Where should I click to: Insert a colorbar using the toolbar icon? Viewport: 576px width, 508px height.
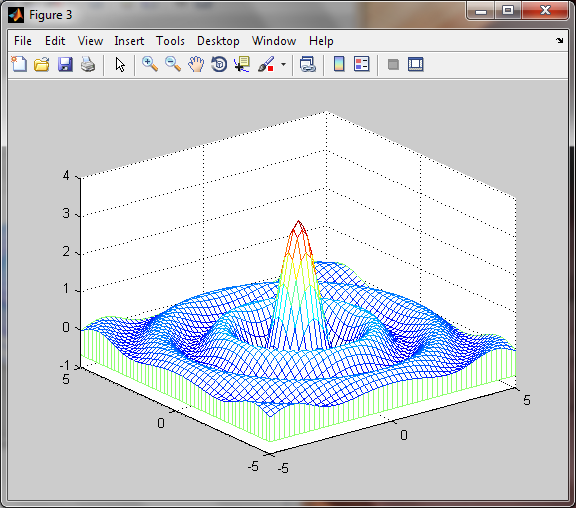339,64
